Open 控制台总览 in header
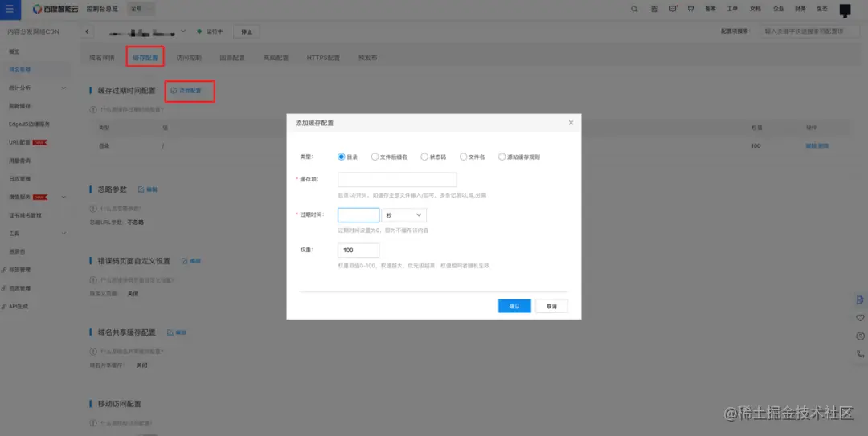The image size is (868, 436). (x=102, y=9)
